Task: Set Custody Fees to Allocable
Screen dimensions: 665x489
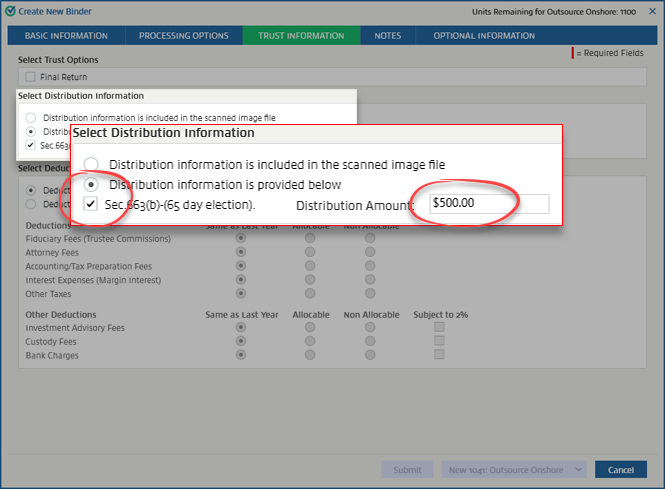Action: (310, 341)
